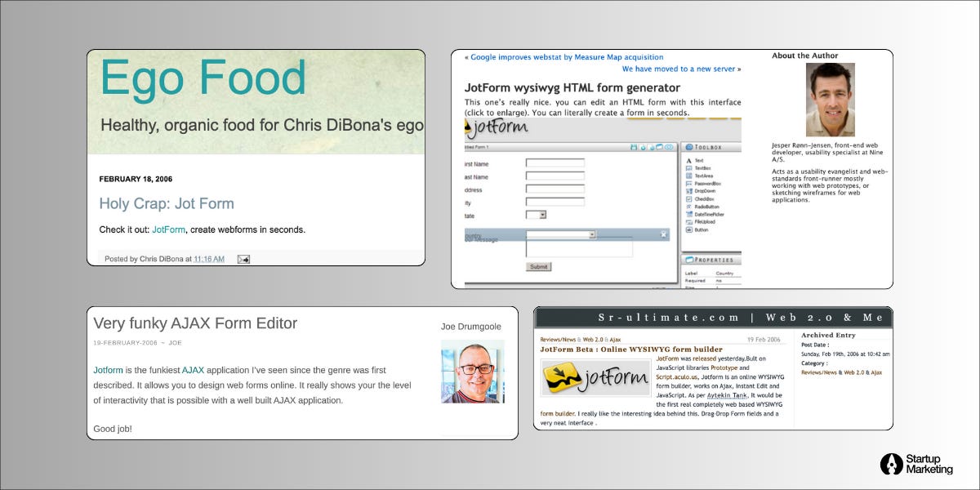
Task: Click 'FEBRUARY 18, 2006' date header
Action: pyautogui.click(x=136, y=179)
